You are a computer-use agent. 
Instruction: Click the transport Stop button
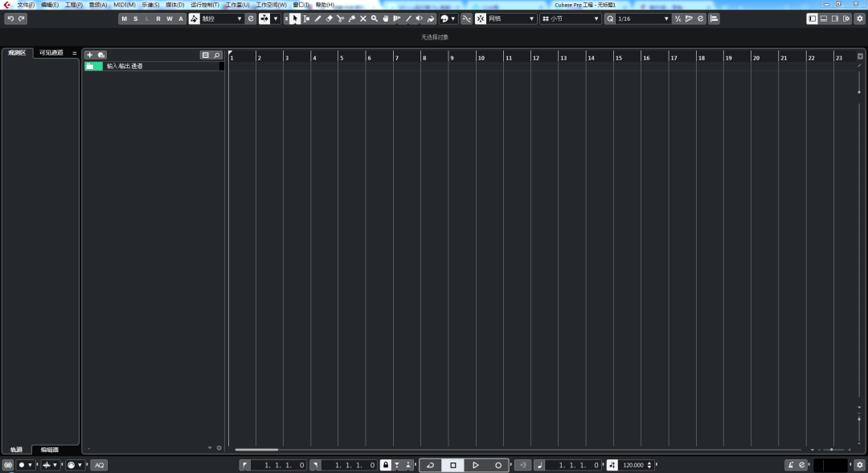tap(452, 465)
